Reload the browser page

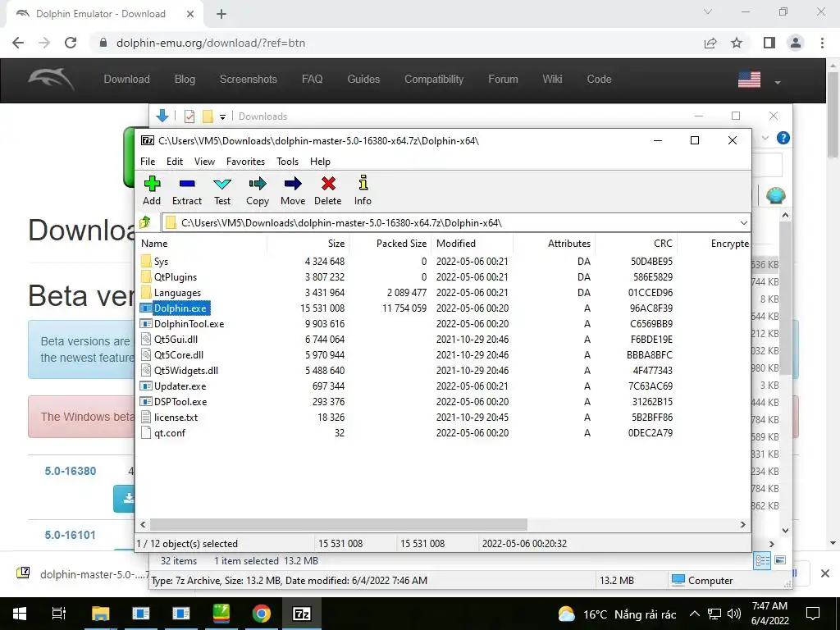coord(71,43)
